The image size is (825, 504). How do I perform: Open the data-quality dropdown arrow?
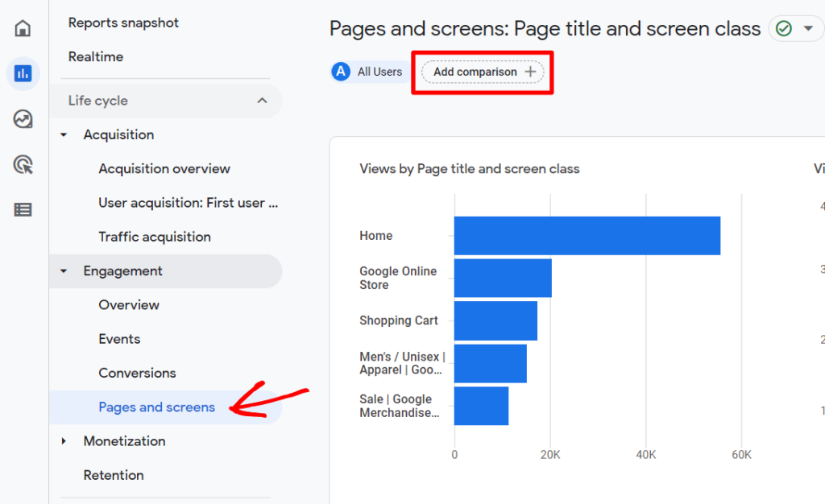808,28
